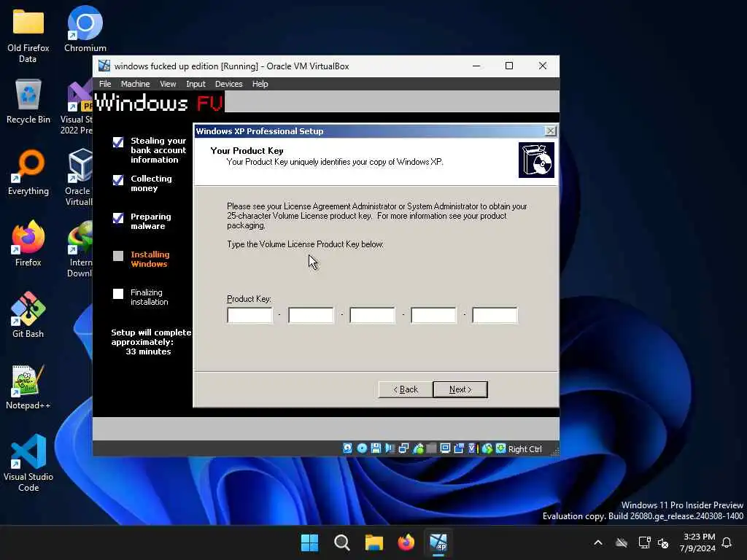Click the mouse integration icon in VirtualBox status bar
This screenshot has height=560, width=747.
pyautogui.click(x=487, y=448)
